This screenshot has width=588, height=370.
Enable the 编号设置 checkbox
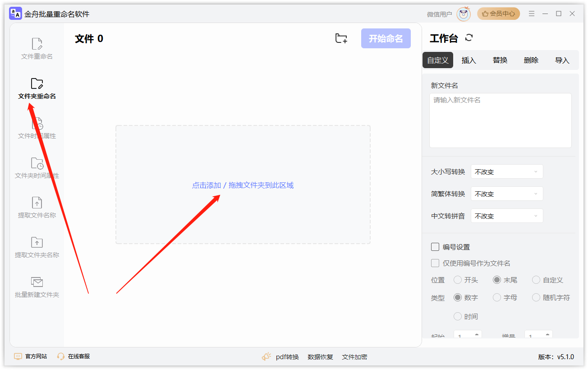tap(435, 246)
